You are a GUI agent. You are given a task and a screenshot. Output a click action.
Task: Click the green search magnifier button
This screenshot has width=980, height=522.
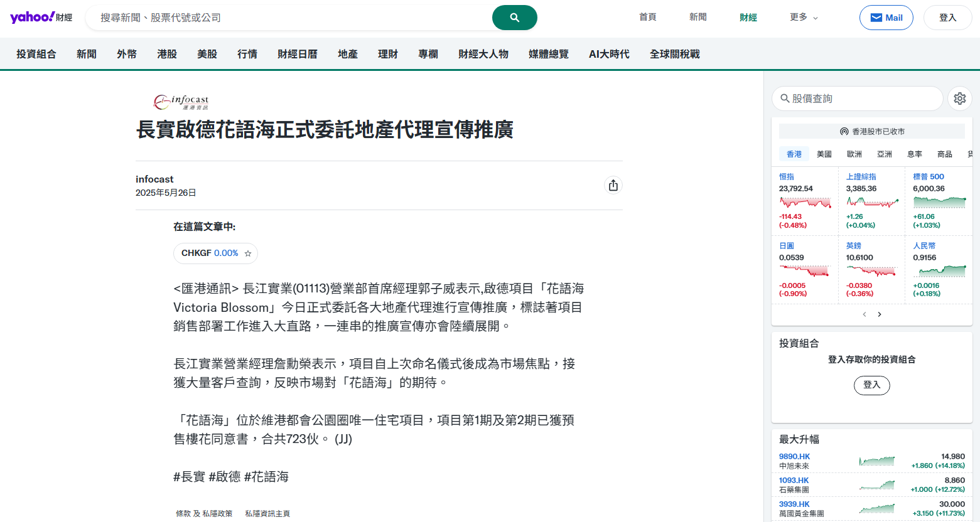(514, 18)
